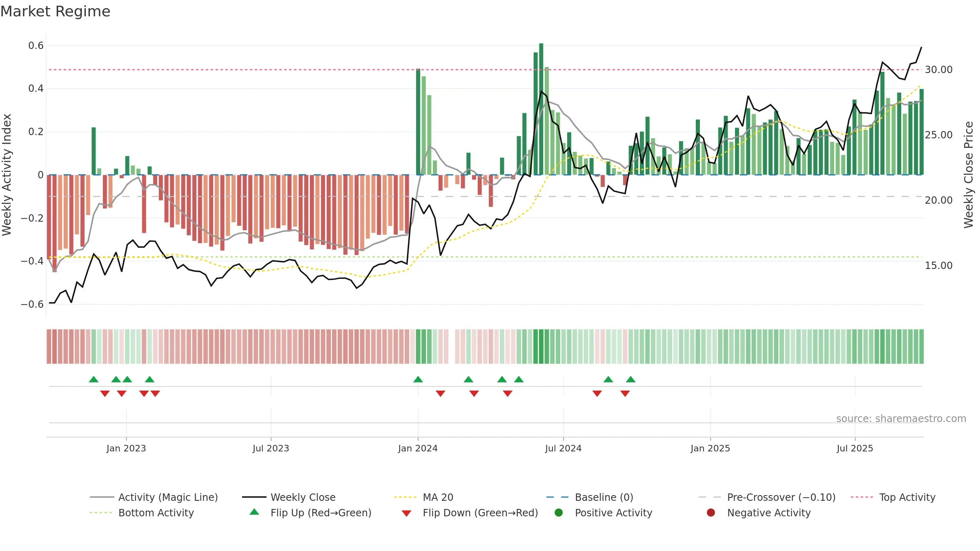
Task: Click the last flip-up marker near Oct 2024
Action: (x=631, y=379)
